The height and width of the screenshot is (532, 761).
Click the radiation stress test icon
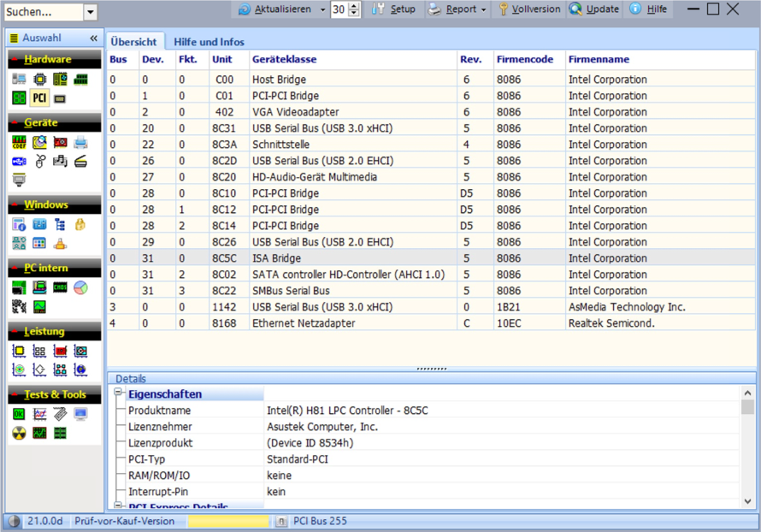coord(19,433)
